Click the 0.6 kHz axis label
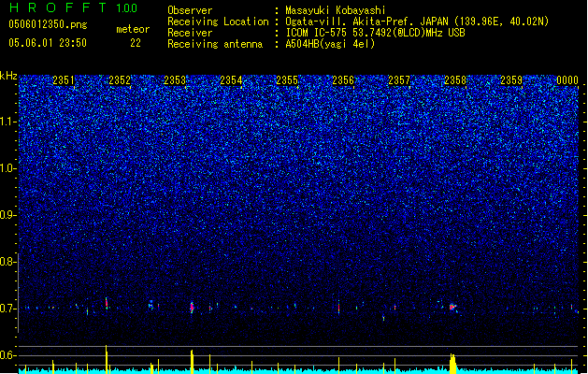 (x=8, y=355)
